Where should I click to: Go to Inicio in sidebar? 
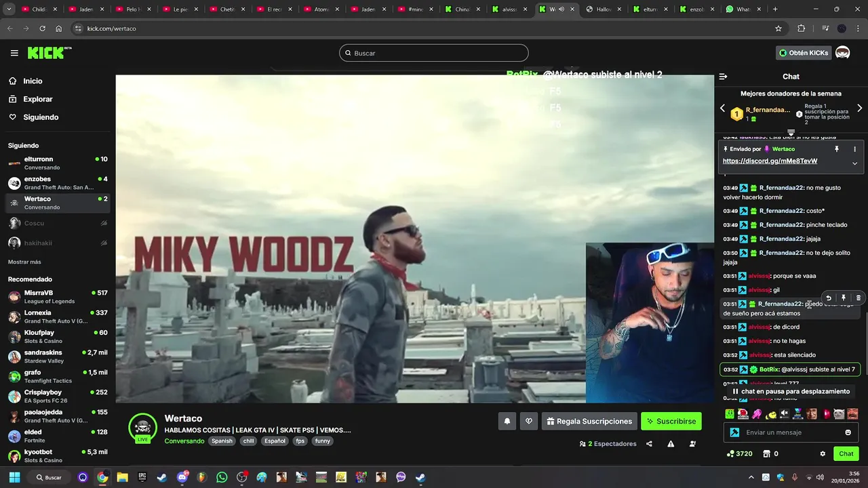(x=25, y=81)
